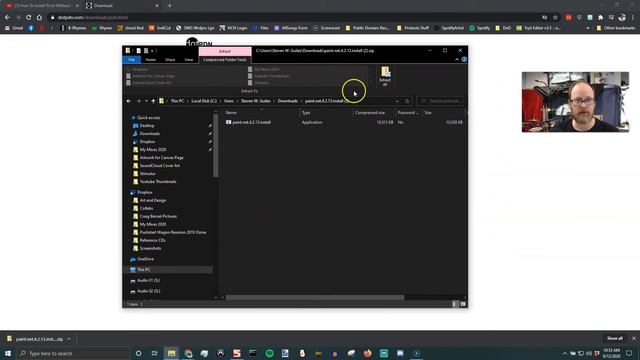Viewport: 640px width, 360px height.
Task: Open recent locations dropdown arrow
Action: coord(146,101)
